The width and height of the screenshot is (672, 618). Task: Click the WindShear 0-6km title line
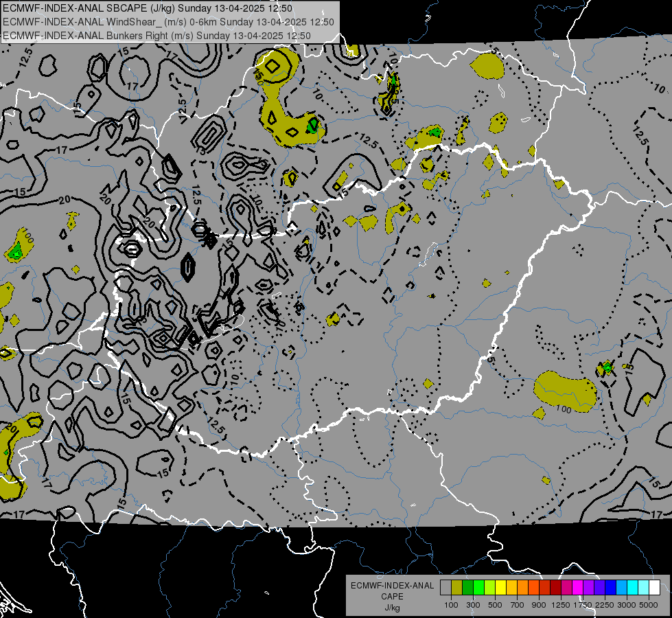coord(168,22)
